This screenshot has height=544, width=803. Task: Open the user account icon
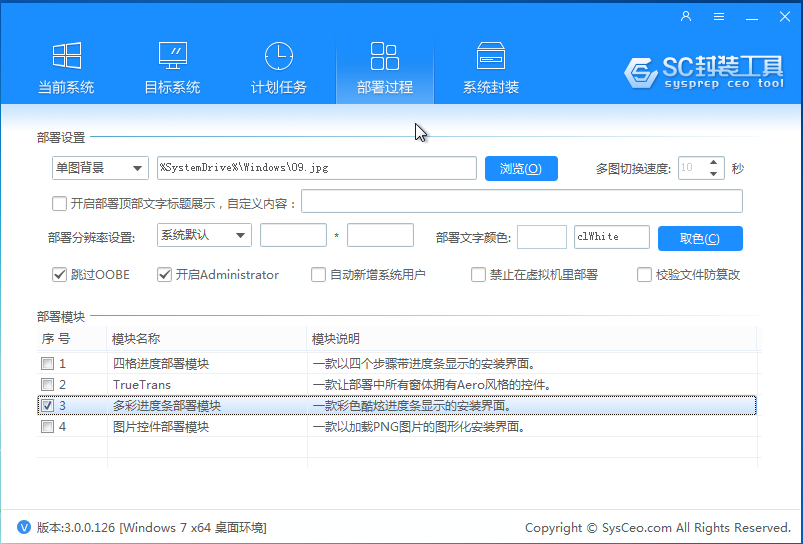click(x=686, y=16)
